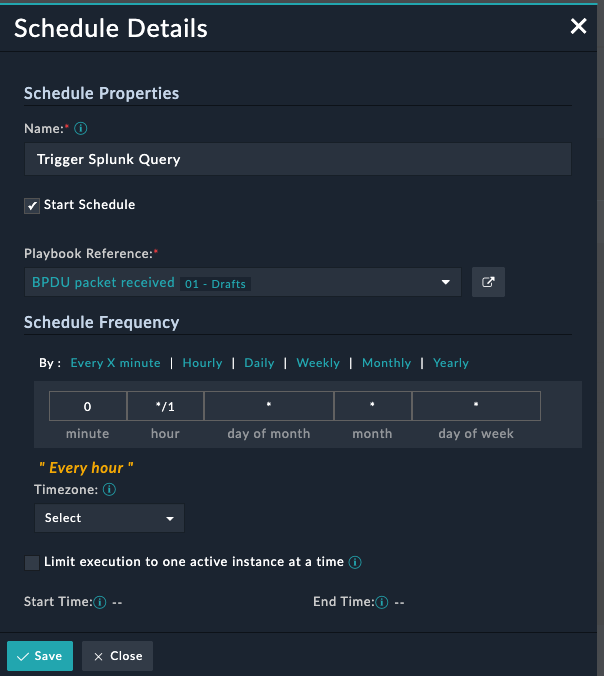Viewport: 604px width, 676px height.
Task: Save the schedule
Action: click(40, 656)
